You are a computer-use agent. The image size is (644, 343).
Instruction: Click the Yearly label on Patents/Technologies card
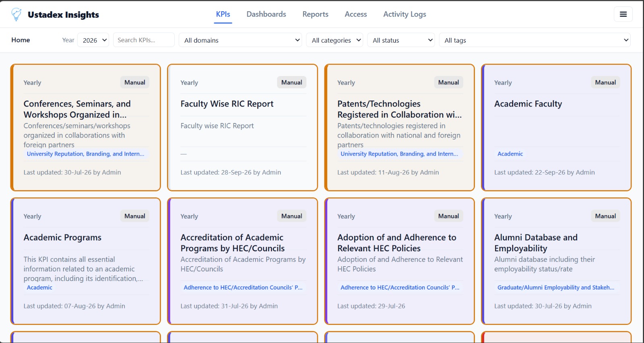pos(346,82)
